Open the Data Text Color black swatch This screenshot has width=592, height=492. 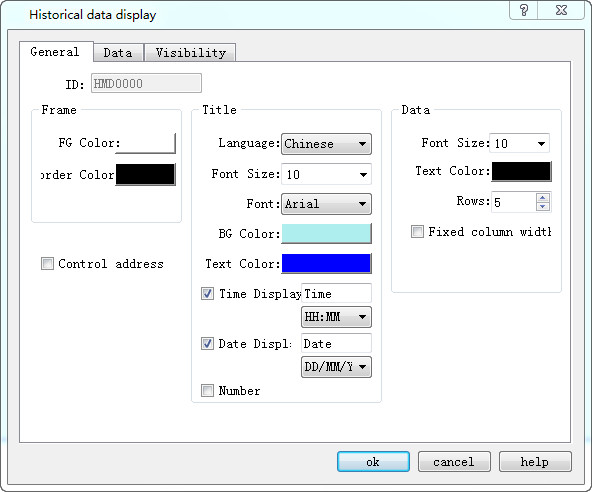521,171
